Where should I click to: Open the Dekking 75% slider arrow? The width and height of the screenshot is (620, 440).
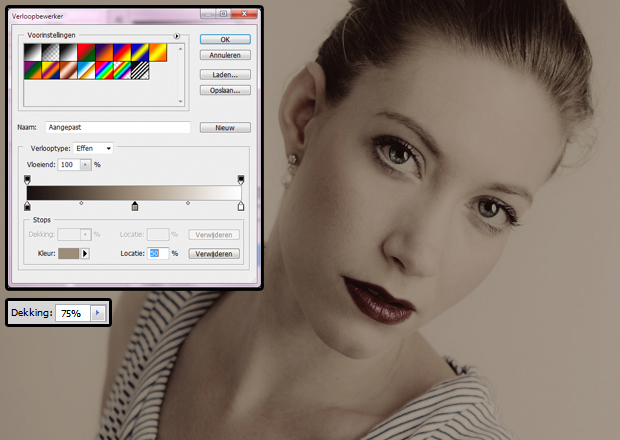point(97,313)
